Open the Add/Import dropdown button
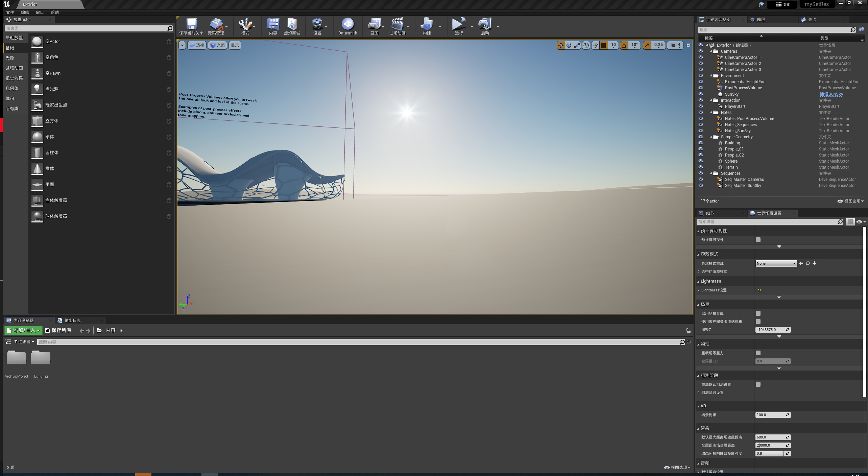Viewport: 868px width, 476px height. (23, 330)
